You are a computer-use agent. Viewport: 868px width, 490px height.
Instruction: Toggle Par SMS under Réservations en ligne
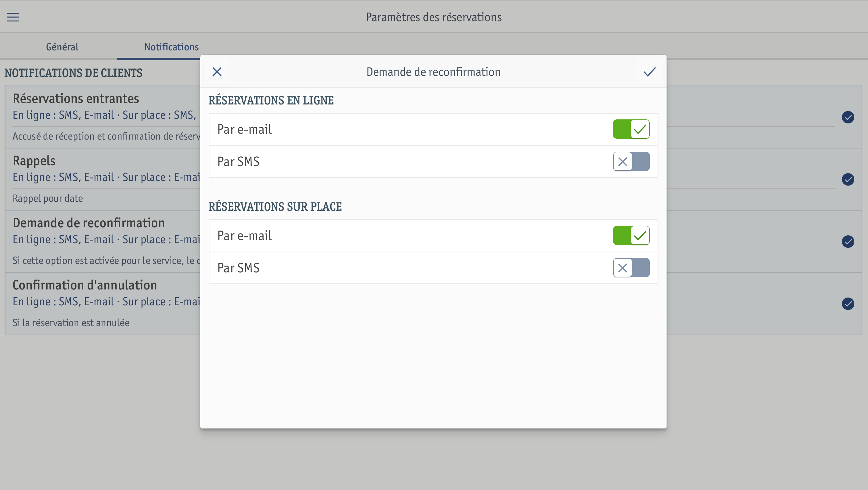pos(631,161)
